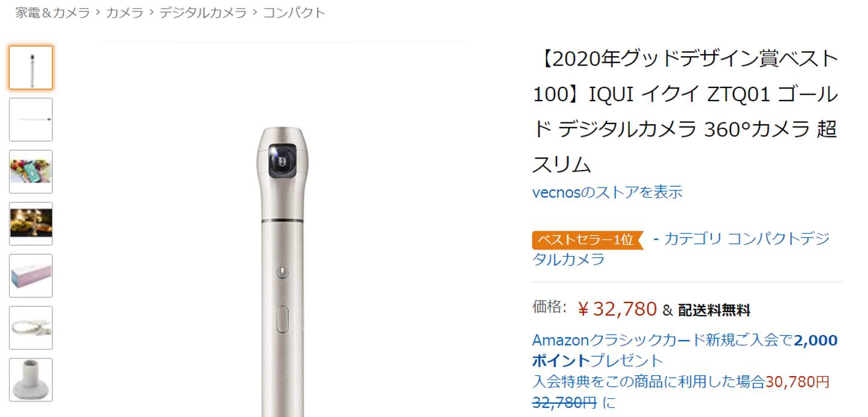Click vecnosのストアを表示 store link
The image size is (868, 417).
click(607, 192)
